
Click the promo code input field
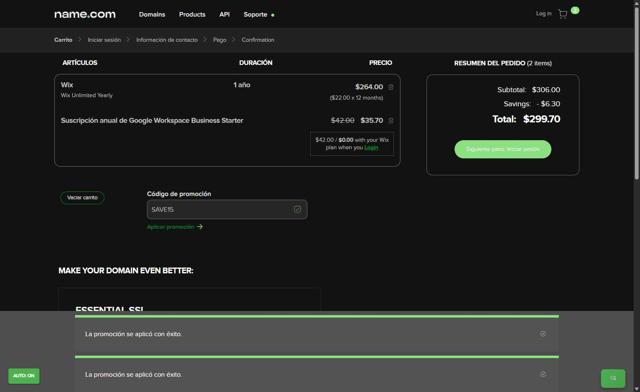click(227, 209)
